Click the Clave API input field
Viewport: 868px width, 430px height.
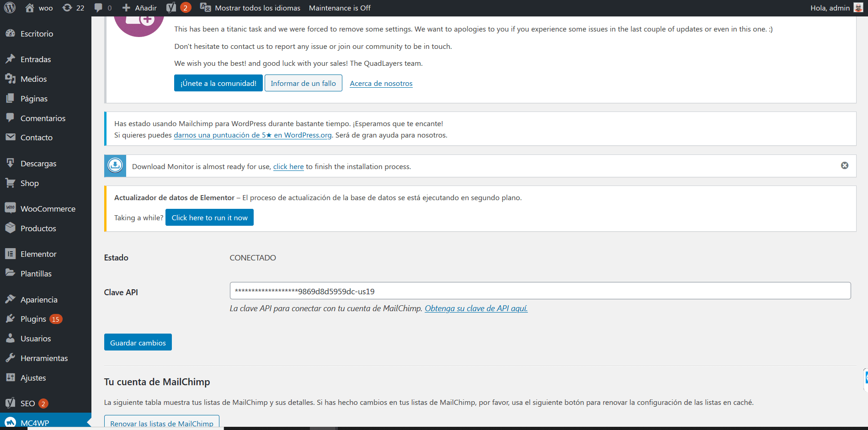click(540, 291)
